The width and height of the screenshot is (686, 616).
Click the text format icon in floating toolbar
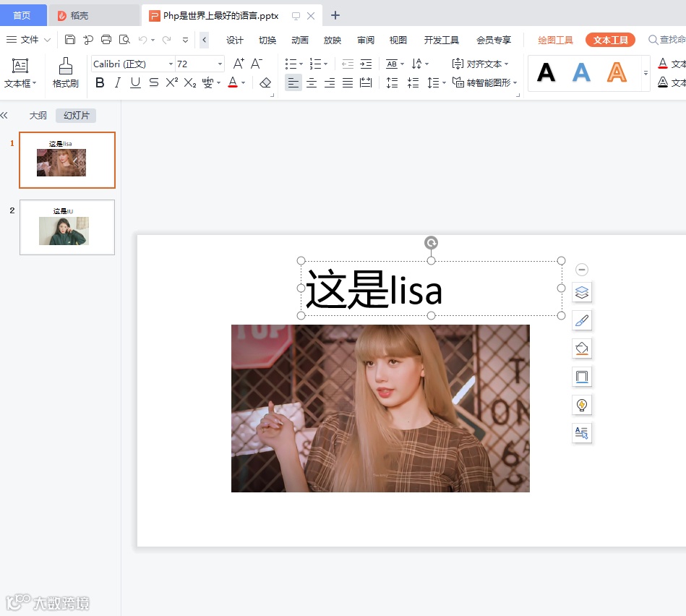(x=582, y=433)
